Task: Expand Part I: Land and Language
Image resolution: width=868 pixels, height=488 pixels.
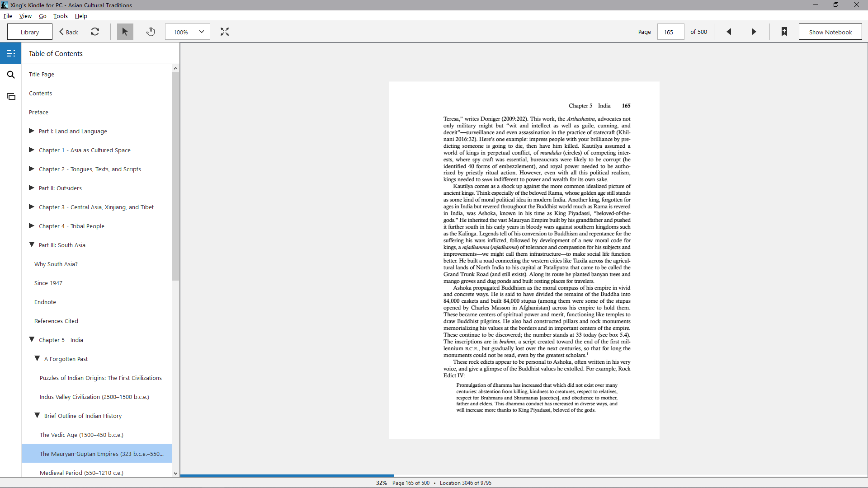Action: (32, 131)
